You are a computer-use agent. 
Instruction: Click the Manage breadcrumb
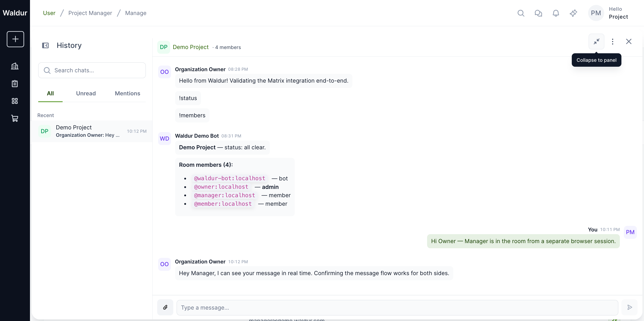136,13
